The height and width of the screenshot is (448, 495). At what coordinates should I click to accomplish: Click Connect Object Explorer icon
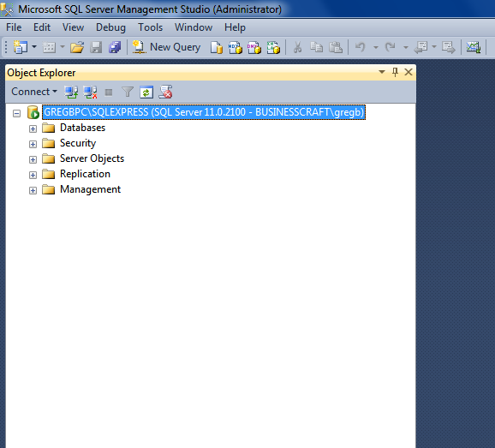[x=71, y=92]
